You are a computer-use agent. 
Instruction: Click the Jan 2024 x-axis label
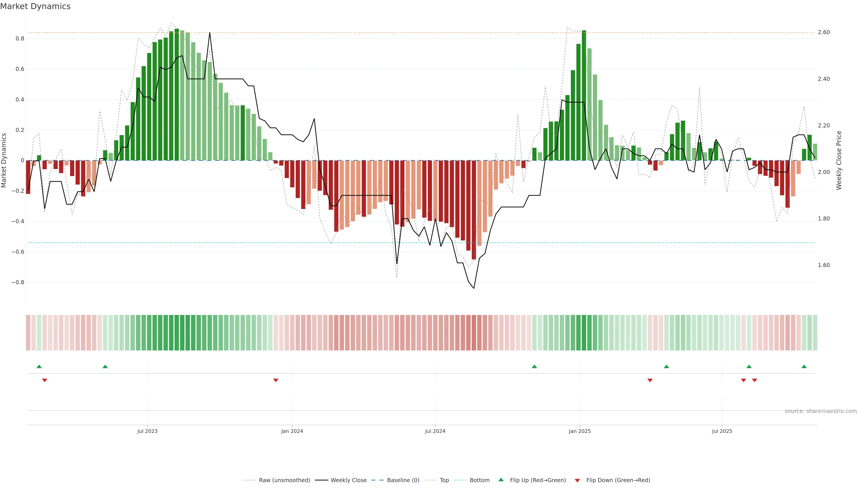292,431
